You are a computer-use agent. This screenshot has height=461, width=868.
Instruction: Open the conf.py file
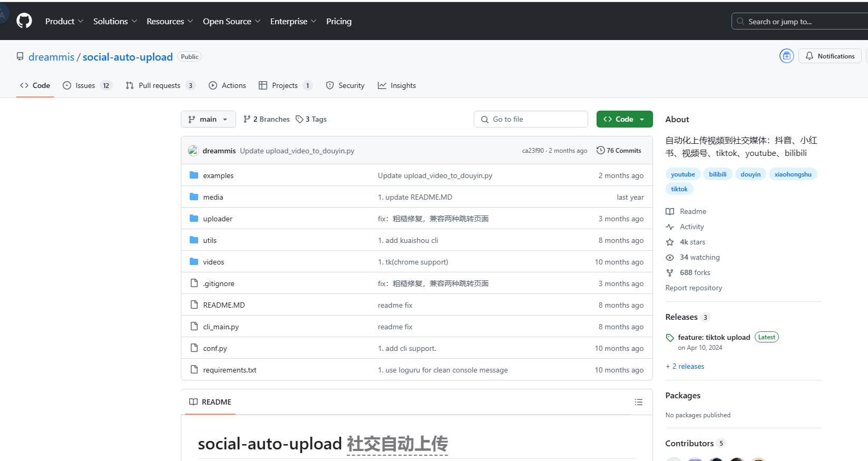215,348
